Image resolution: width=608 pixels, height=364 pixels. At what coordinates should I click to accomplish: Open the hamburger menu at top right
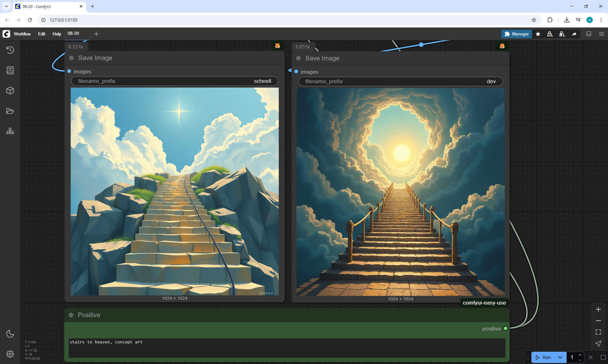click(x=602, y=34)
